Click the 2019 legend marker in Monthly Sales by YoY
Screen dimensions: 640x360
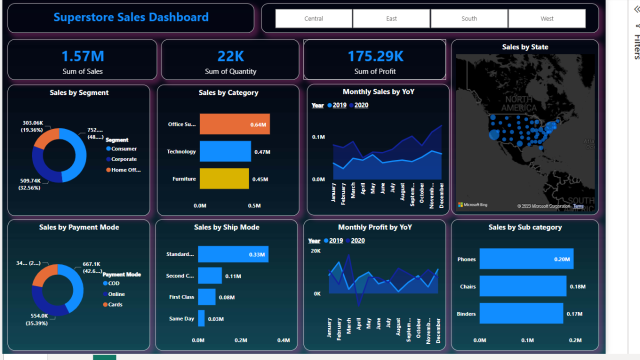tap(330, 105)
